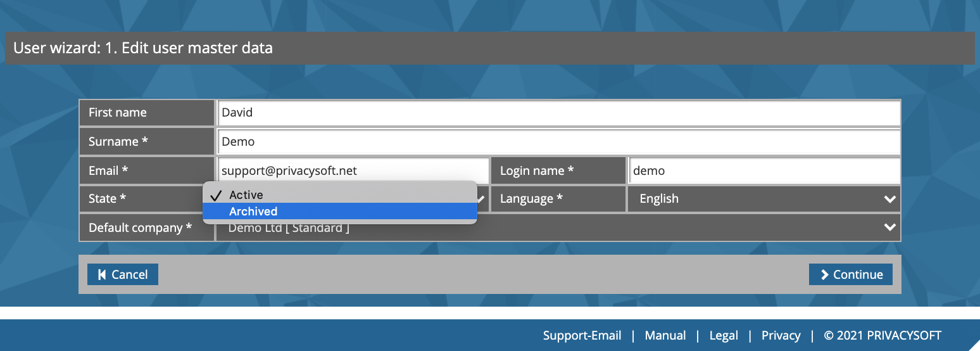Viewport: 980px width, 351px height.
Task: Select Archived in the State dropdown
Action: point(339,211)
